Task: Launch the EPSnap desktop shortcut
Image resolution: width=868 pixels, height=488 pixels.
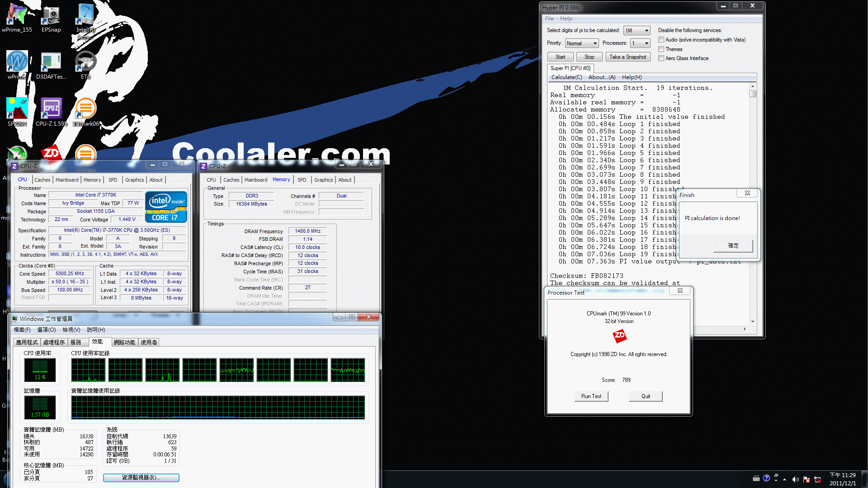Action: tap(51, 18)
